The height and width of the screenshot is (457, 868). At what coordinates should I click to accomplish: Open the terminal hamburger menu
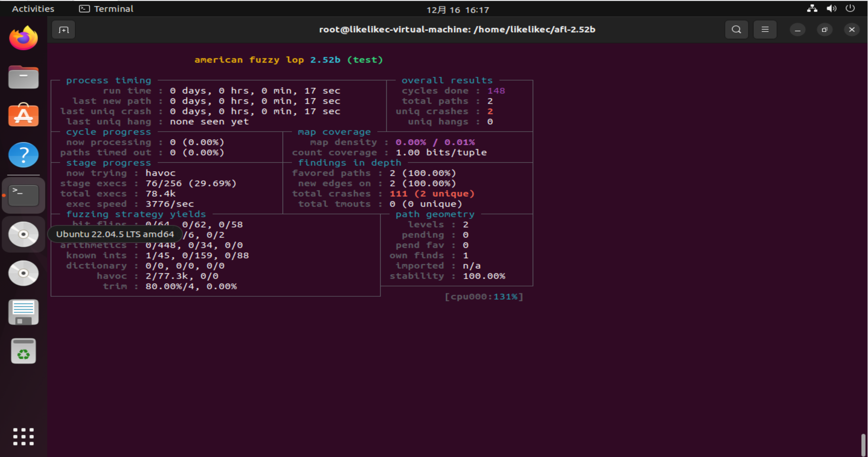point(765,30)
